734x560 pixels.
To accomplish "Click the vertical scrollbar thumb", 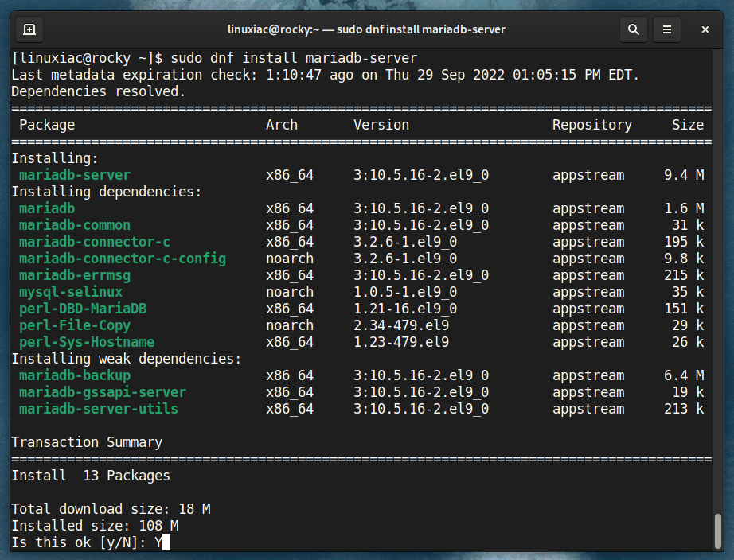I will point(719,531).
